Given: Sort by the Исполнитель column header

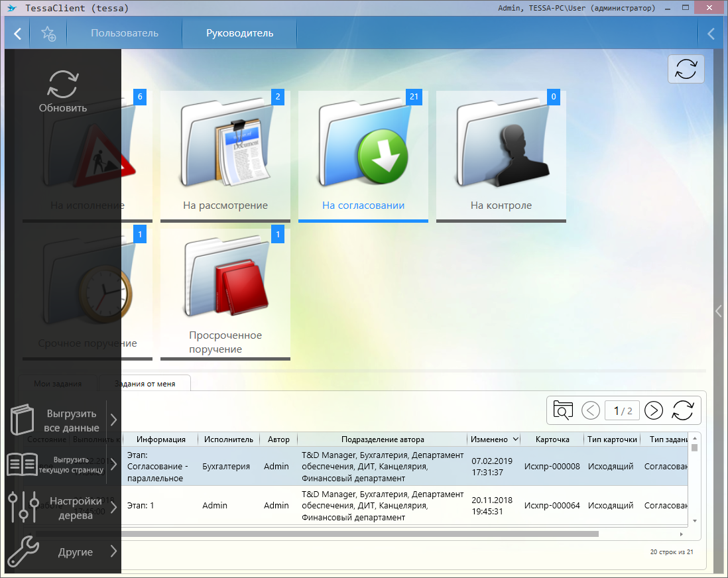Looking at the screenshot, I should 229,439.
